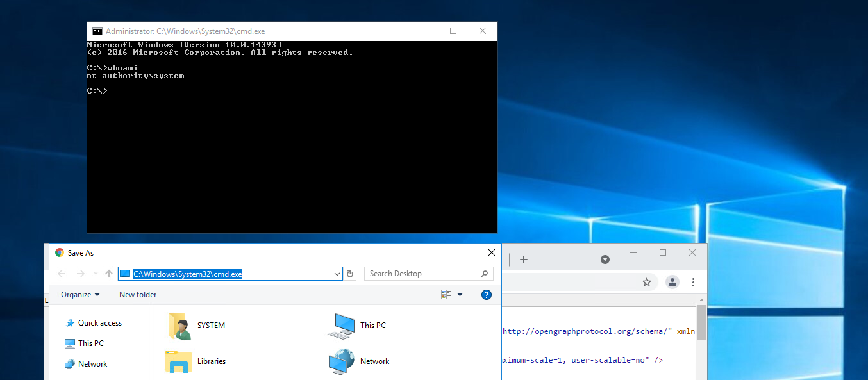Screen dimensions: 868x380
Task: Select the Libraries item in file list
Action: (196, 361)
